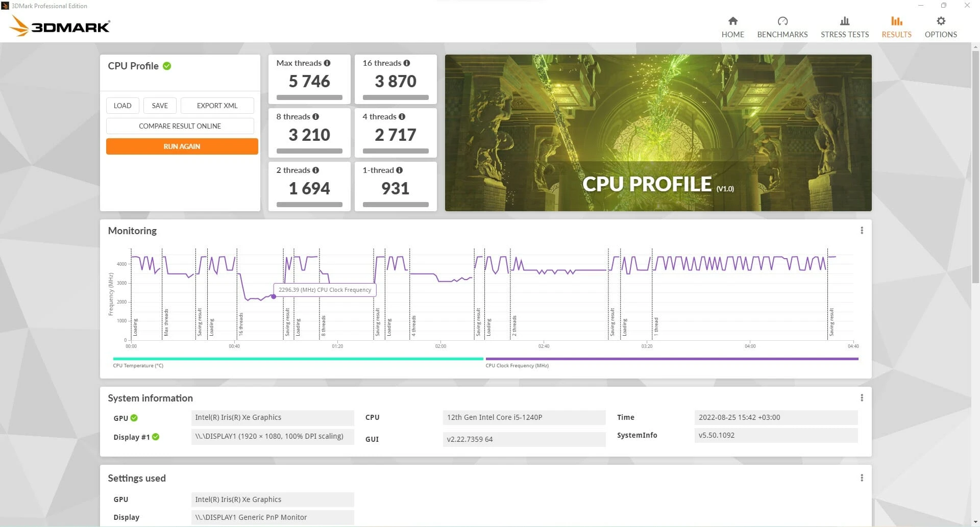
Task: Click GUI version v2.22.7359 64
Action: pyautogui.click(x=524, y=439)
